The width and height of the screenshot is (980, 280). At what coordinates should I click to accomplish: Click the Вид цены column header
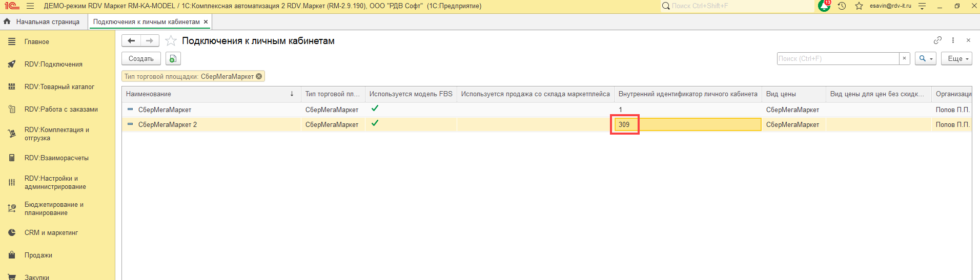(x=794, y=94)
